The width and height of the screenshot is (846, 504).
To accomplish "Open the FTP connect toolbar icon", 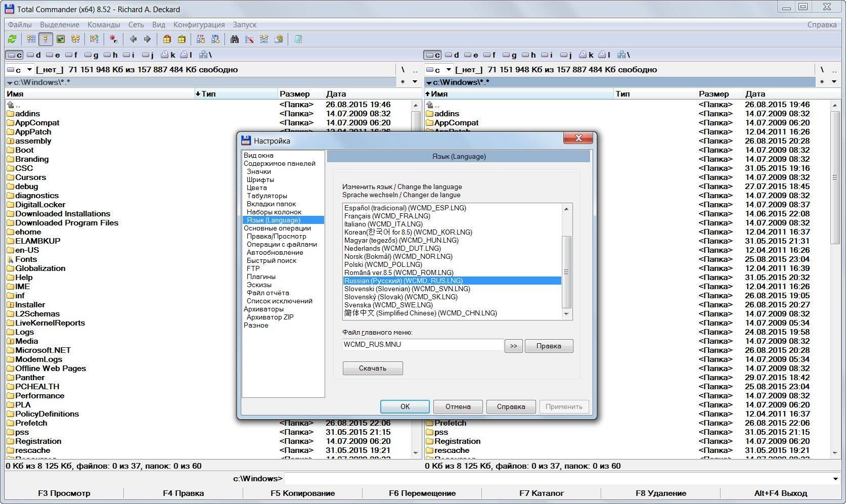I will (201, 39).
